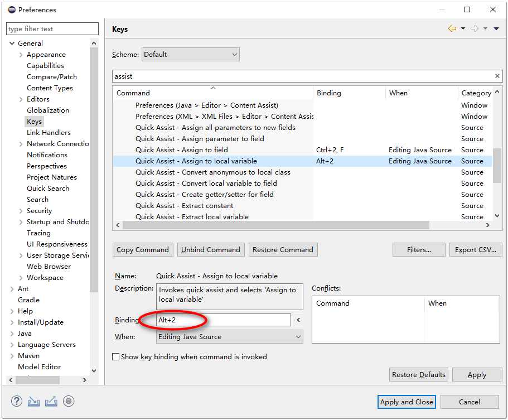Screen dimensions: 508x420
Task: Click the Copy Command button
Action: (143, 250)
